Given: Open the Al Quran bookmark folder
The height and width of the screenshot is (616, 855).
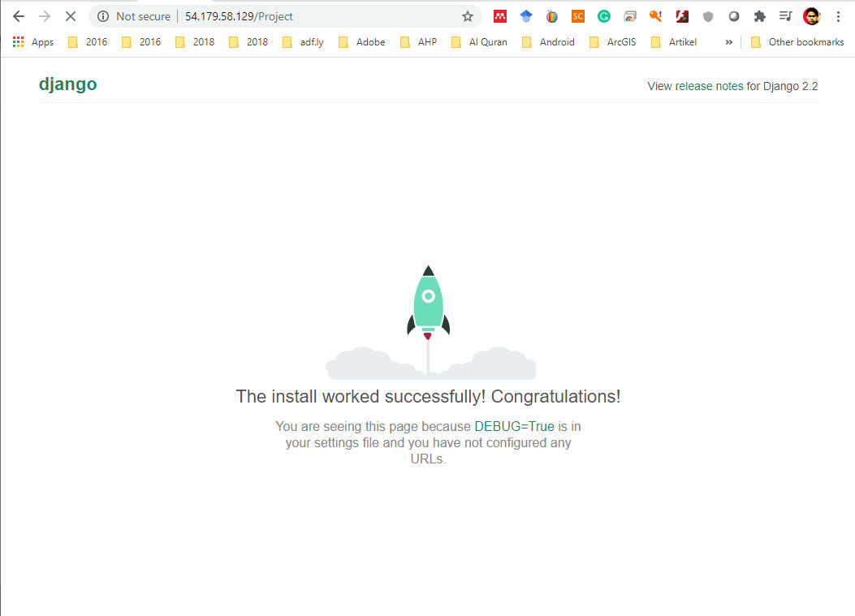Looking at the screenshot, I should (x=479, y=42).
